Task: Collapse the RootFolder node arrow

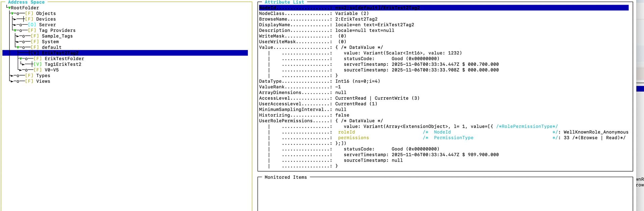Action: click(9, 8)
